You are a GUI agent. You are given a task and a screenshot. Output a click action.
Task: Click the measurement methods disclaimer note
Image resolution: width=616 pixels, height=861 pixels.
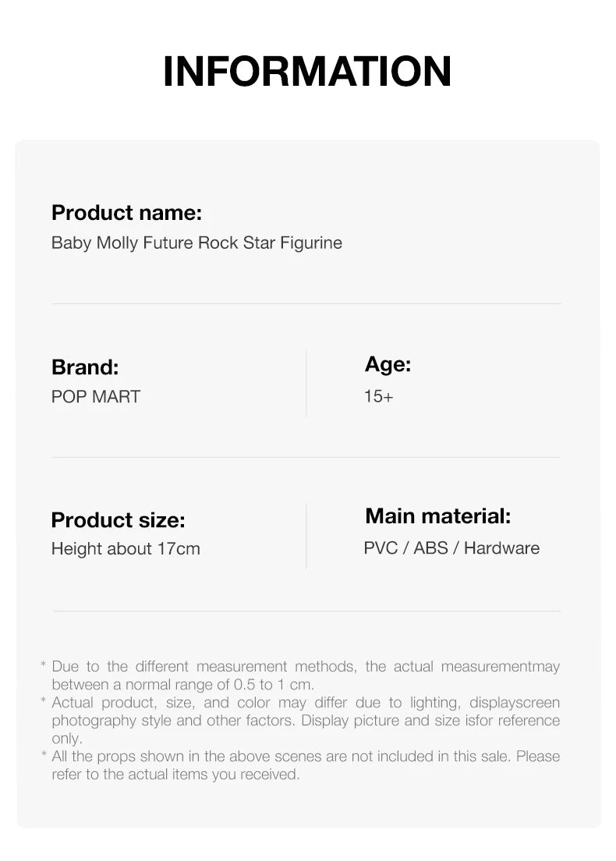(305, 675)
